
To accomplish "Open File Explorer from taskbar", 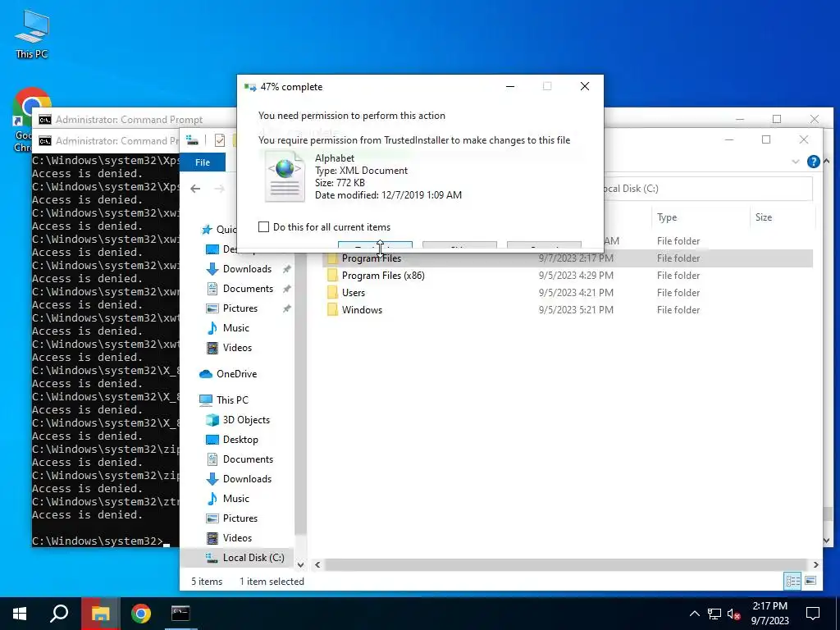I will point(100,614).
